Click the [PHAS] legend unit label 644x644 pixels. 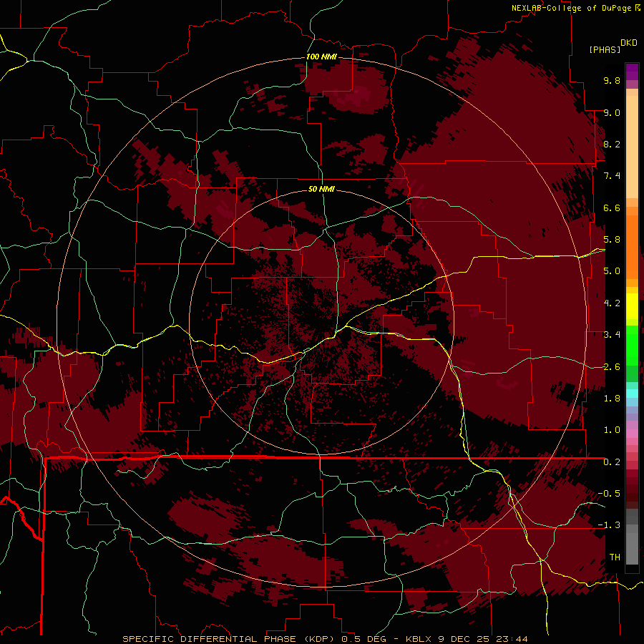coord(605,49)
